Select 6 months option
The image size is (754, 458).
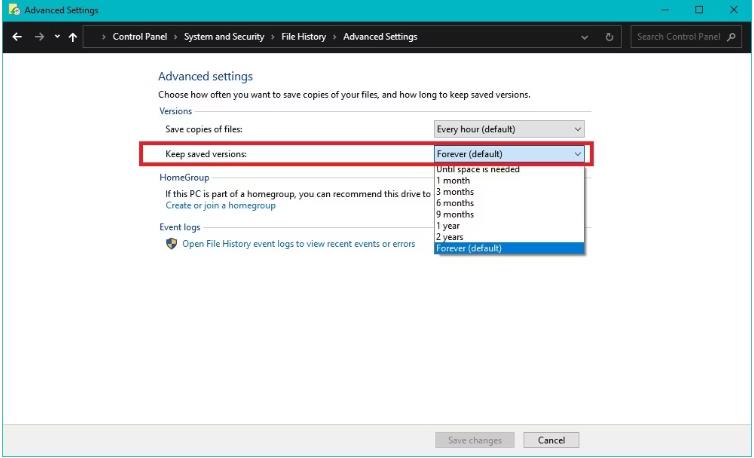coord(509,203)
